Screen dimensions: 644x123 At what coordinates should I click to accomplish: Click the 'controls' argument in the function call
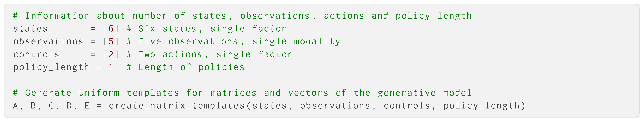pyautogui.click(x=407, y=106)
